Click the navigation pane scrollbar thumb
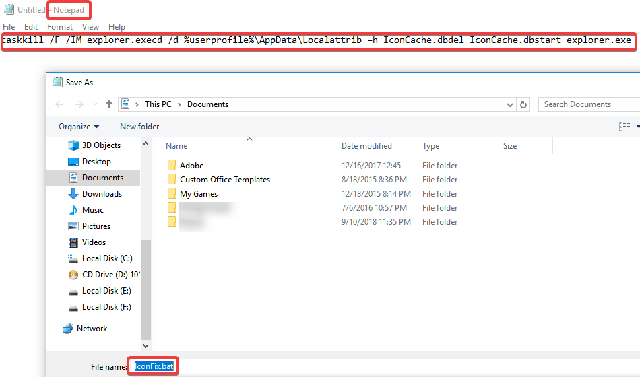The image size is (640, 377). point(146,290)
